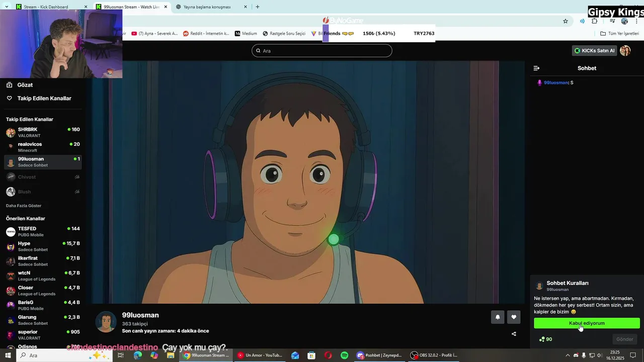Open Glarung recommended channel

pyautogui.click(x=43, y=320)
